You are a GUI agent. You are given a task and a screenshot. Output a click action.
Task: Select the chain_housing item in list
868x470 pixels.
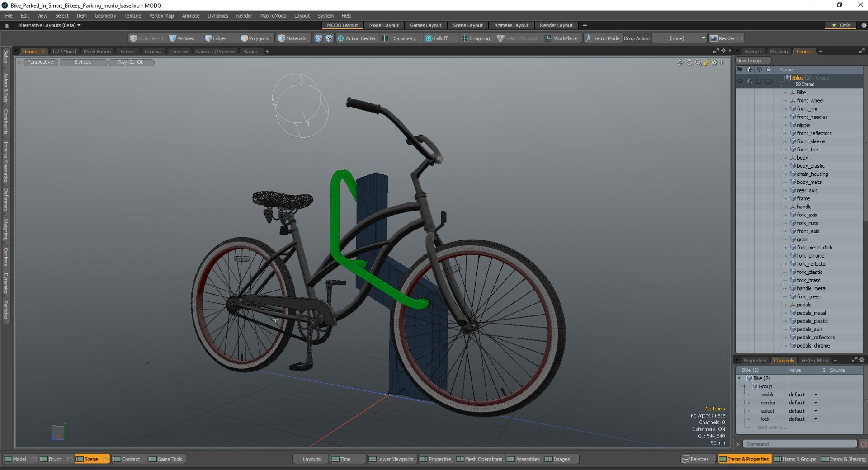[x=812, y=174]
